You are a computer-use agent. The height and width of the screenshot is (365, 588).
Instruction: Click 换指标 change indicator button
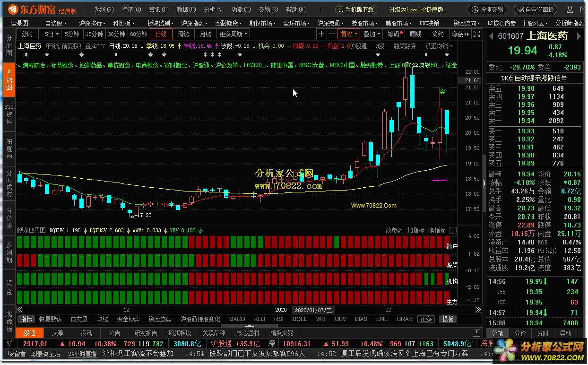(x=437, y=230)
